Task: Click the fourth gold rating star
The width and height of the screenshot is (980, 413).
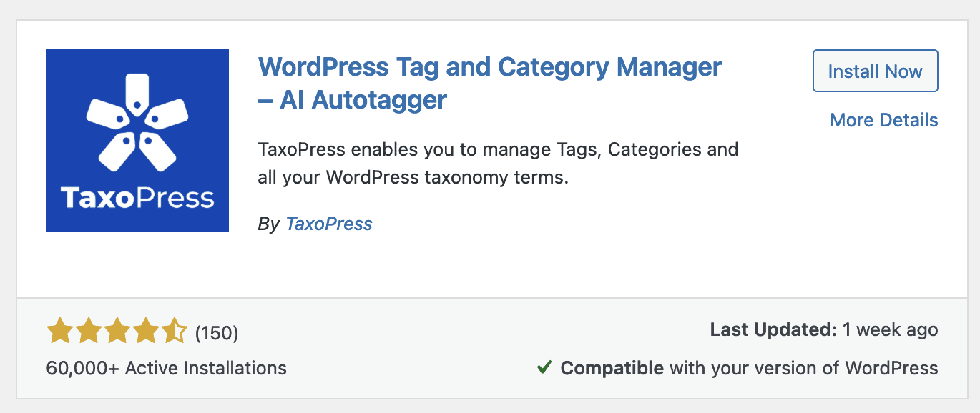Action: 146,332
